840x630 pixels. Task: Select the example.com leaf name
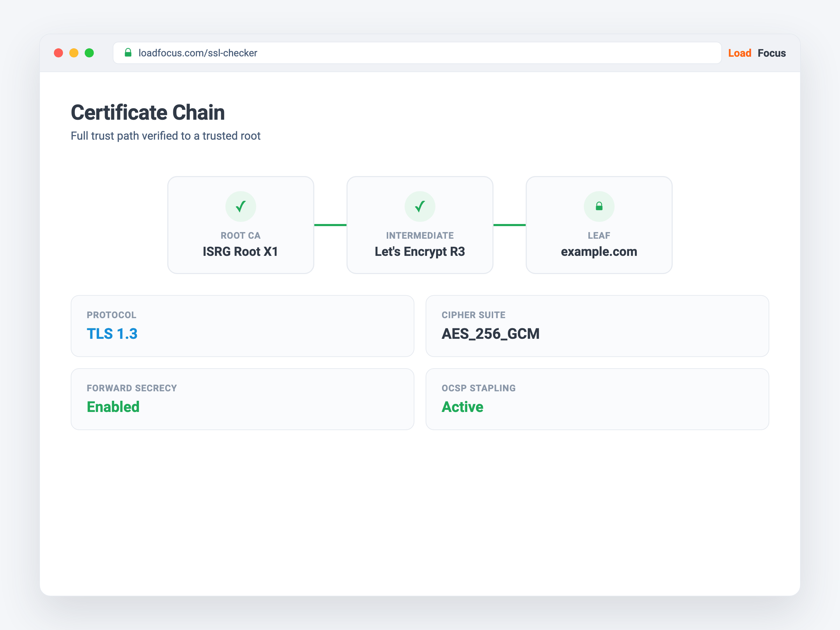(599, 251)
